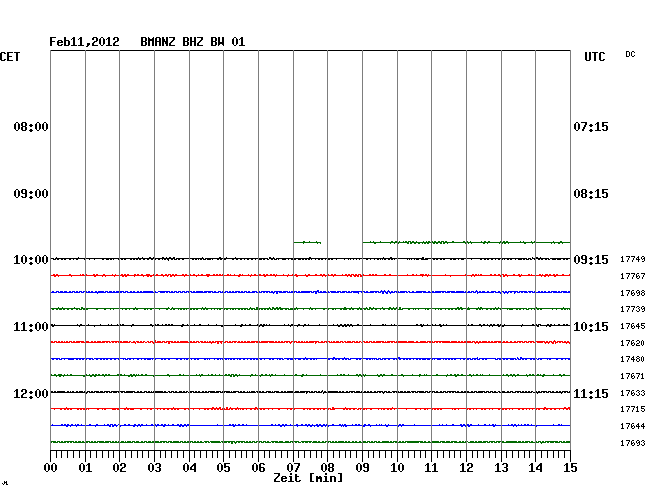
Task: Click minute tick label 06
Action: 258,468
